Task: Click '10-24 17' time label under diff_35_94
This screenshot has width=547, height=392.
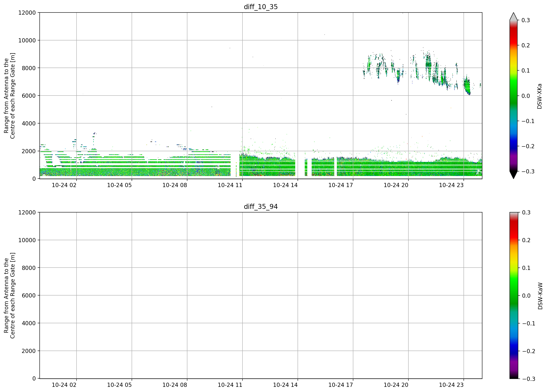Action: coord(341,385)
